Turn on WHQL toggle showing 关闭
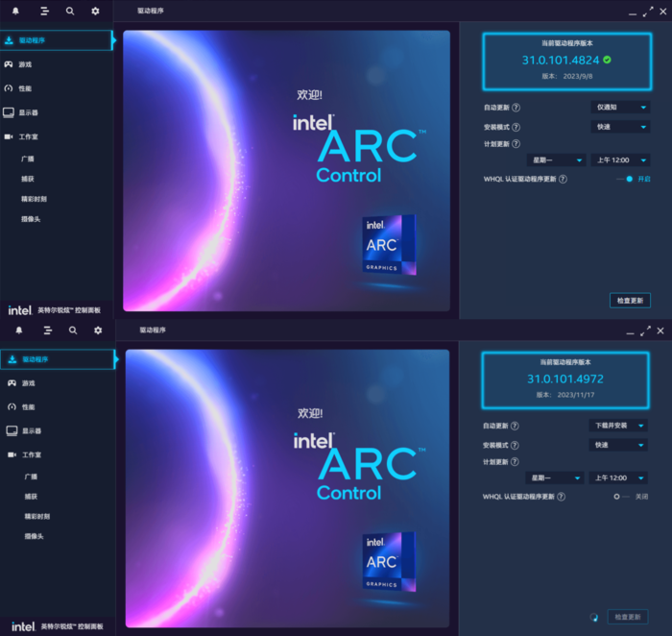 click(620, 497)
